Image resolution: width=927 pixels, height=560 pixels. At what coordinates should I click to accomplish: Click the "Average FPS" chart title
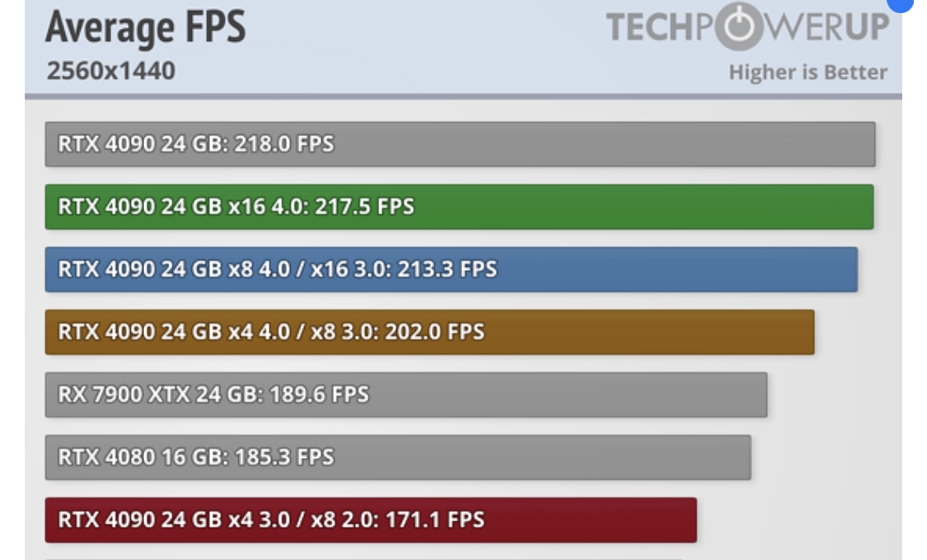coord(145,28)
